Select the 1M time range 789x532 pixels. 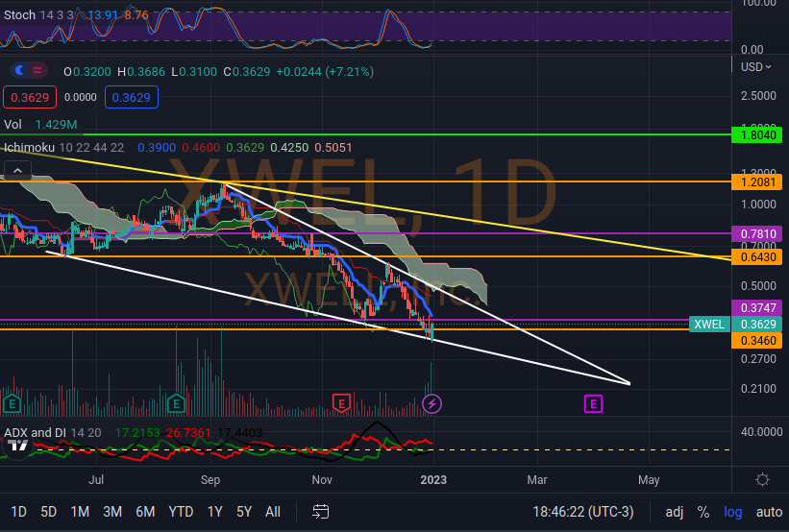(x=80, y=512)
